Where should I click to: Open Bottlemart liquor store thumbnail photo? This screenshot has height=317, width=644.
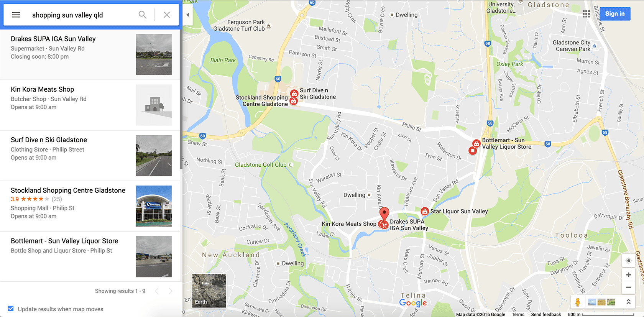click(154, 256)
